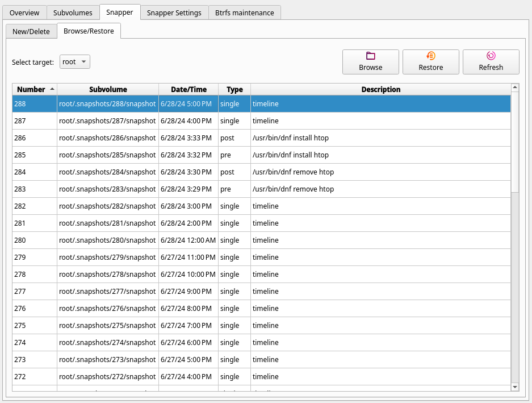Sort by the Type column header
This screenshot has width=532, height=403.
[234, 89]
